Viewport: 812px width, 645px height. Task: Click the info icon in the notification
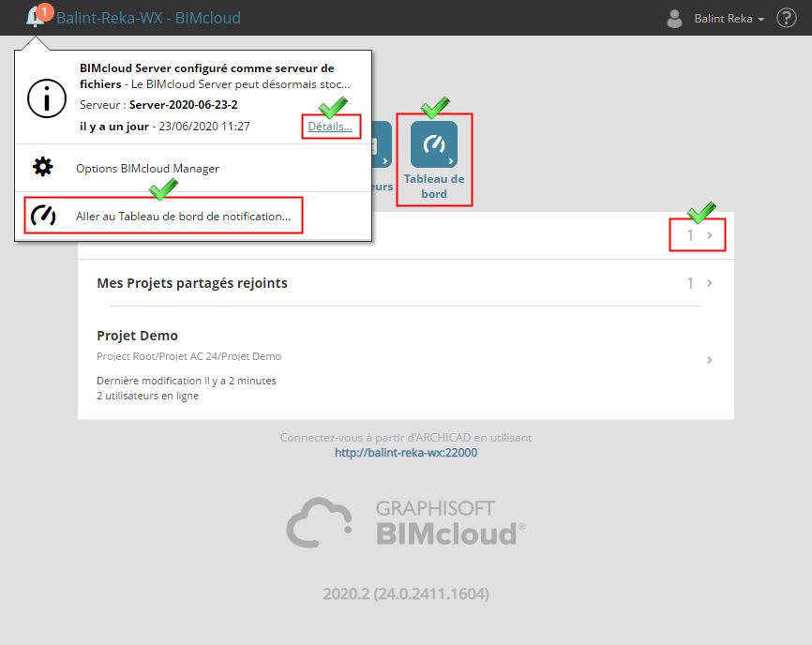point(47,98)
